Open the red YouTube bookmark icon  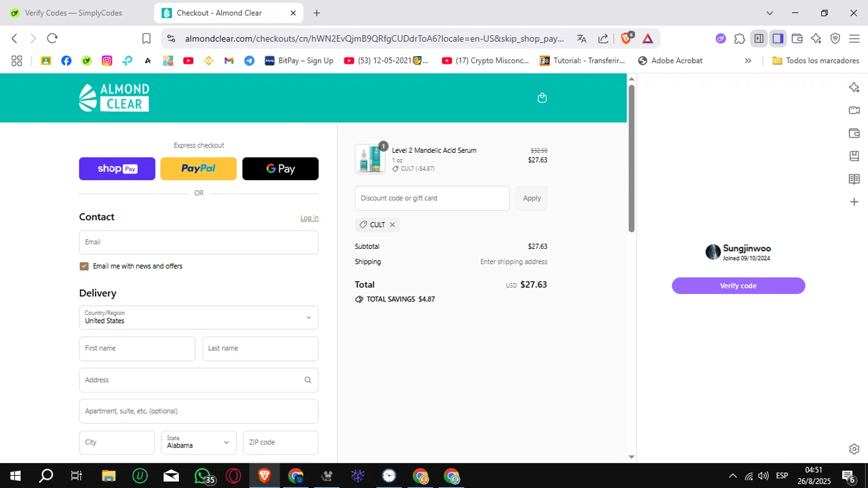(188, 61)
